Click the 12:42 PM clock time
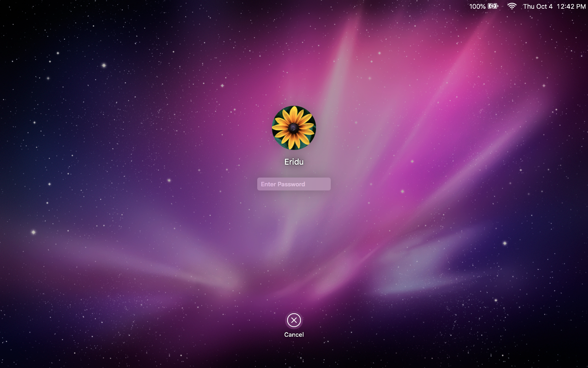 tap(571, 6)
